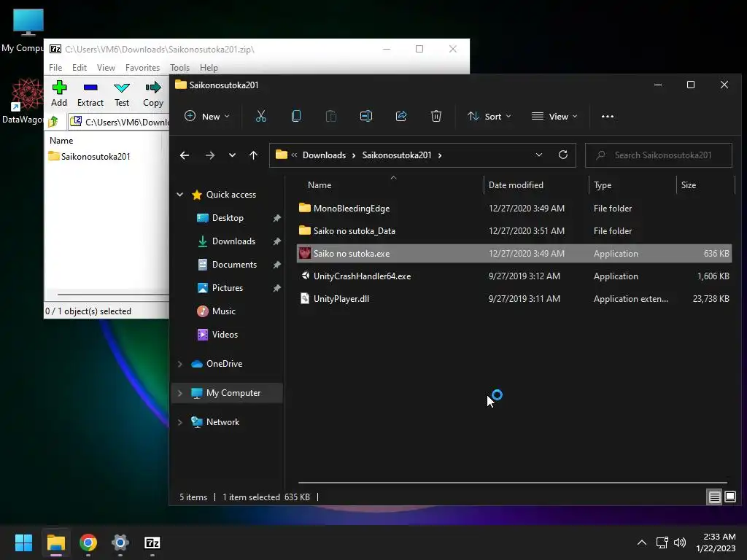Switch to large thumbnails view button
The width and height of the screenshot is (747, 560).
pos(730,497)
